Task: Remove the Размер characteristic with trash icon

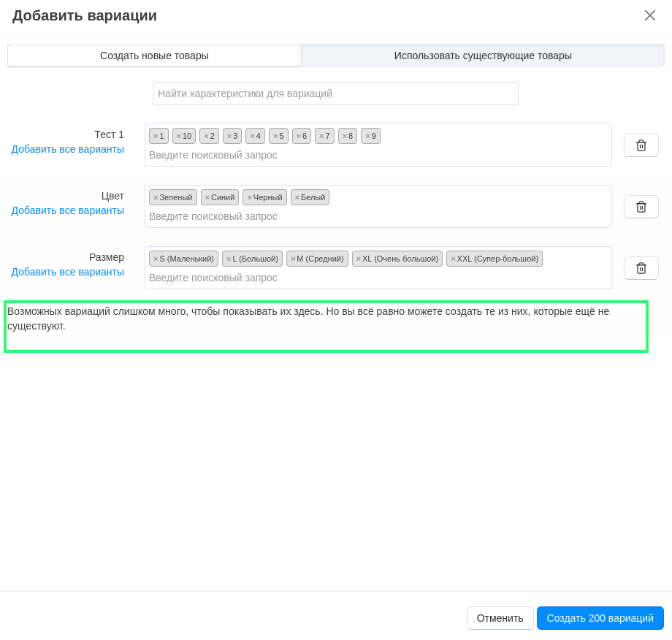Action: coord(641,268)
